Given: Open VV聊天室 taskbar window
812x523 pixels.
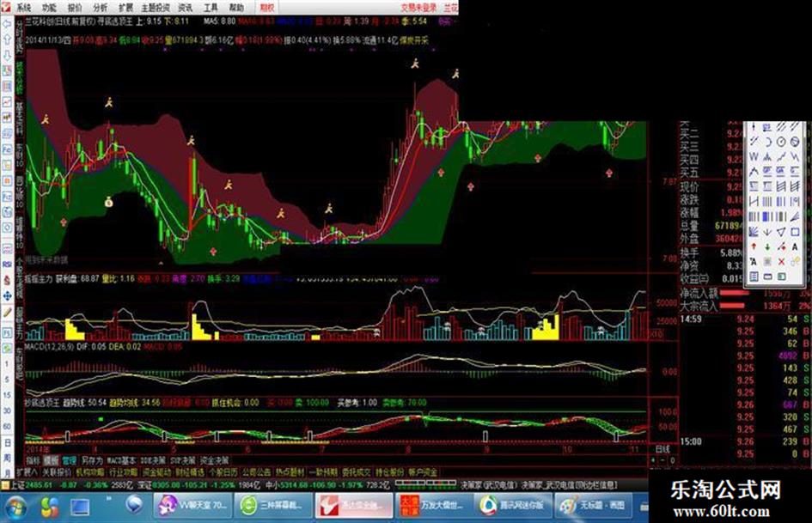Looking at the screenshot, I should click(x=192, y=506).
